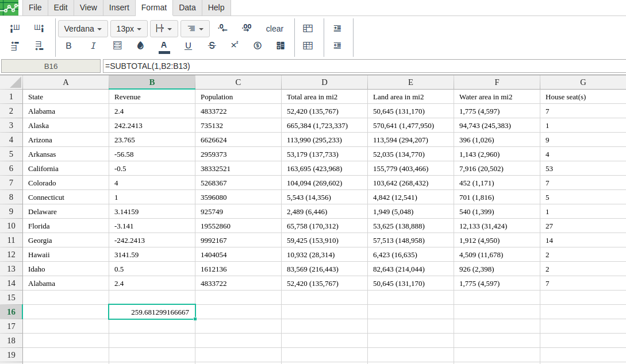Screen dimensions: 626x364
Task: Click the formula bar input field
Action: 362,66
